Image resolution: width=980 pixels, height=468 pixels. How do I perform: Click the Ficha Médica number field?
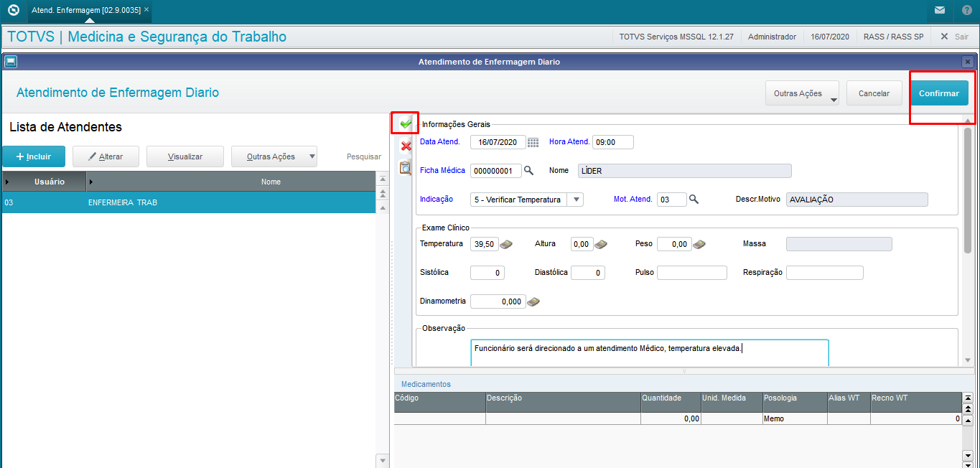pyautogui.click(x=496, y=171)
